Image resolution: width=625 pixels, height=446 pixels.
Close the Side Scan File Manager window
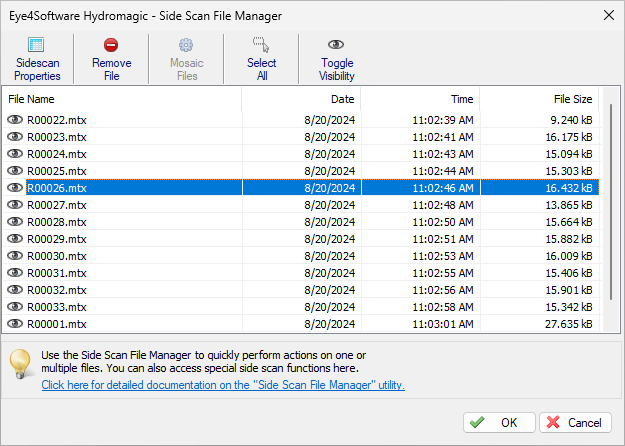[x=609, y=16]
